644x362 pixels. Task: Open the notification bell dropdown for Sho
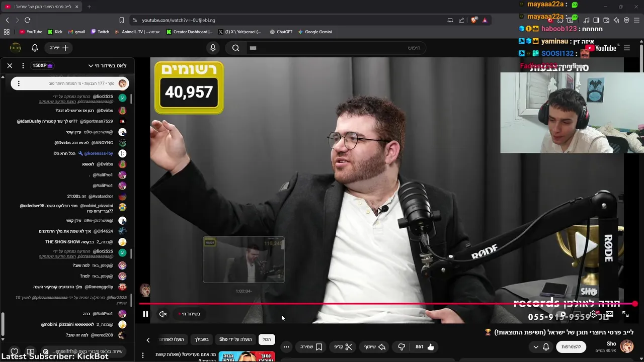[x=541, y=347]
